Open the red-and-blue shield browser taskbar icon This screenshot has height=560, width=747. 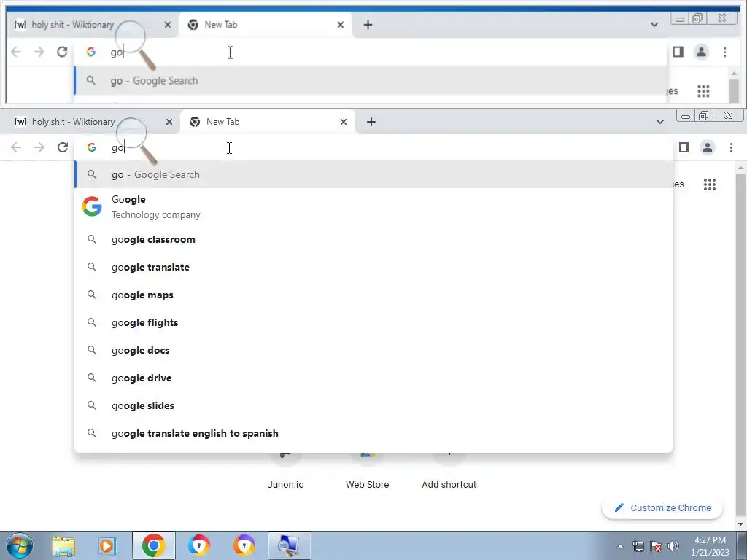click(198, 545)
